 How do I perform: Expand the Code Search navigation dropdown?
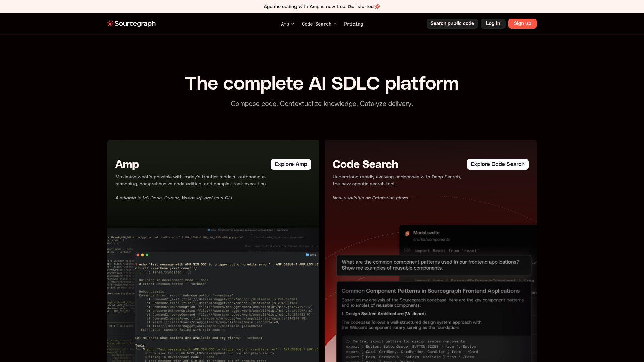(319, 24)
